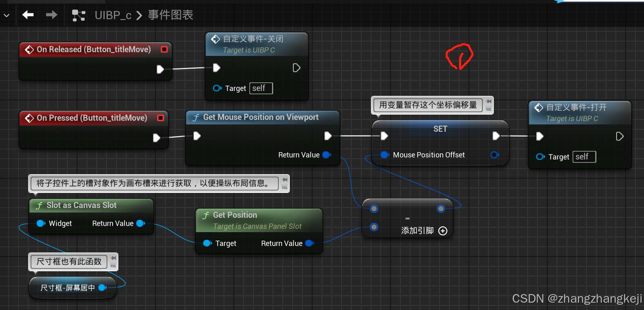Image resolution: width=644 pixels, height=310 pixels.
Task: Click Get Mouse Position exec output pin
Action: point(328,136)
